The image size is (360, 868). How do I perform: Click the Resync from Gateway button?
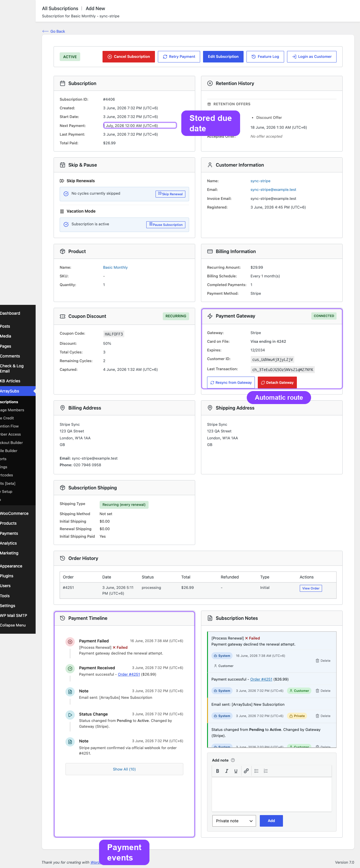tap(231, 382)
